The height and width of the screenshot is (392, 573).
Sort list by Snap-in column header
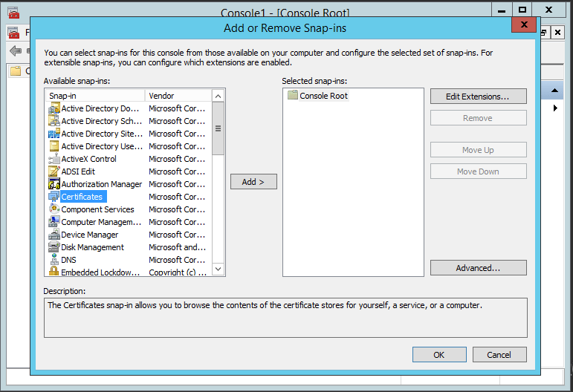95,96
